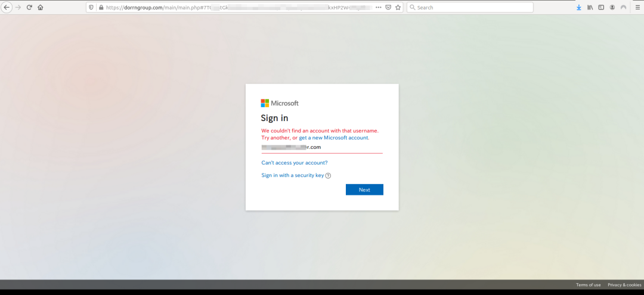
Task: Open the "Privacy & cookies" footer link
Action: tap(623, 285)
